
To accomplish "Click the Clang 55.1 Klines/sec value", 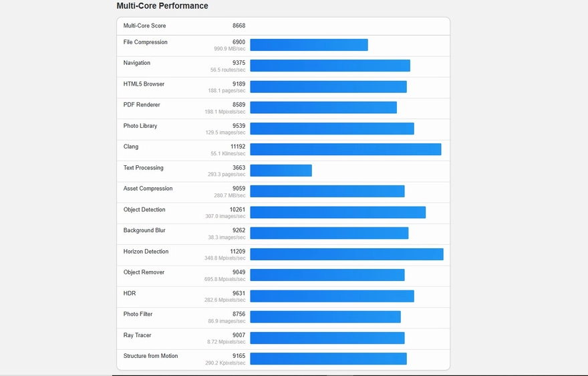I will (x=228, y=154).
